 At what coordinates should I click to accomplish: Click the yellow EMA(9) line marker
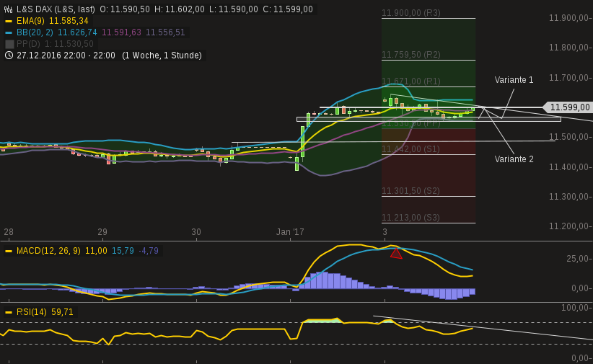point(9,21)
